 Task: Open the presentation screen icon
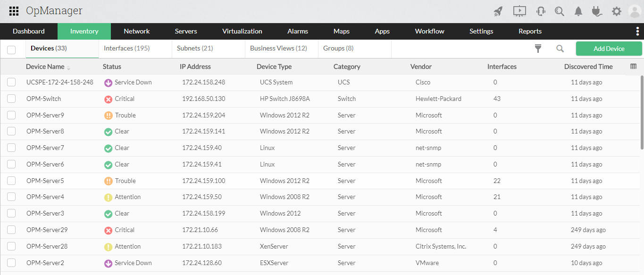point(519,11)
